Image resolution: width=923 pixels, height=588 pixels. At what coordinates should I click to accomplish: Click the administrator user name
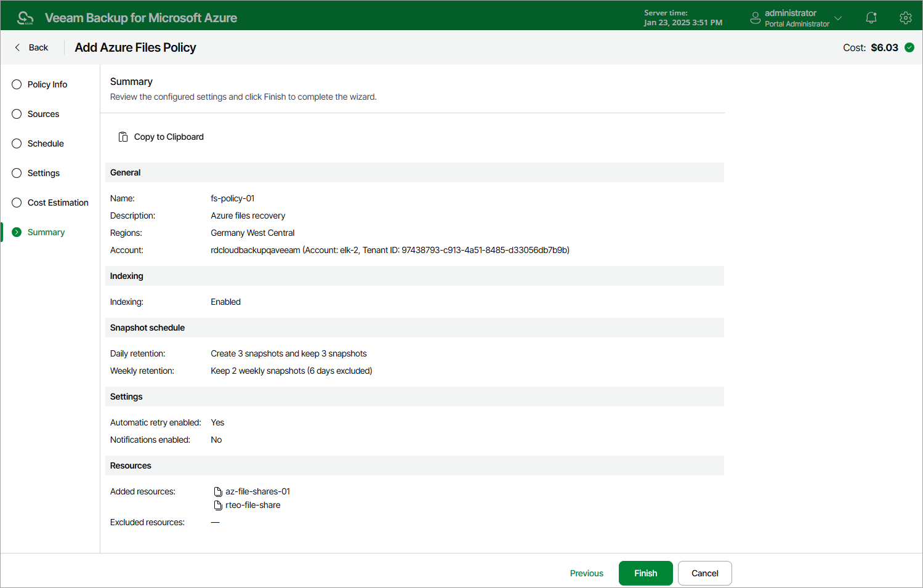pyautogui.click(x=791, y=13)
